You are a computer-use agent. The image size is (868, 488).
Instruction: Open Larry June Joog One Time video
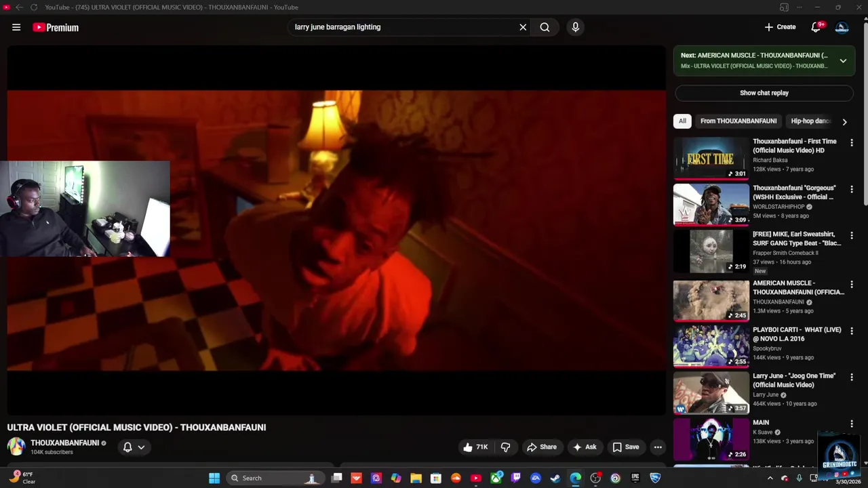tap(794, 380)
